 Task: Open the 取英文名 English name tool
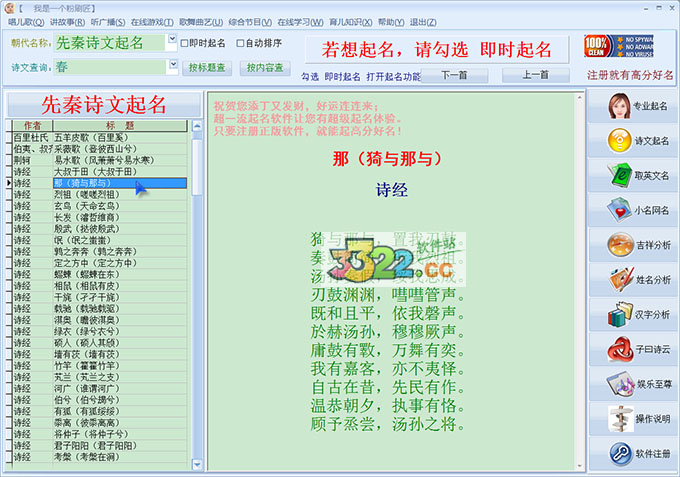click(x=633, y=176)
